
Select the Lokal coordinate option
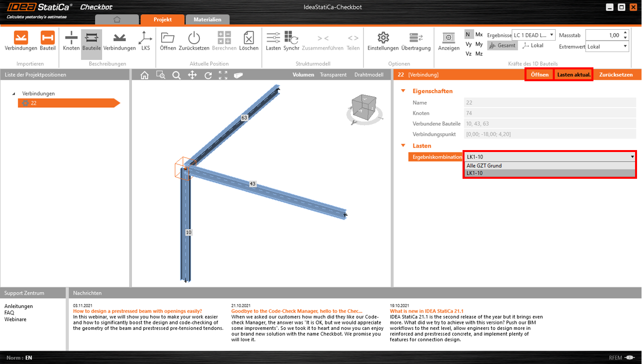coord(533,46)
